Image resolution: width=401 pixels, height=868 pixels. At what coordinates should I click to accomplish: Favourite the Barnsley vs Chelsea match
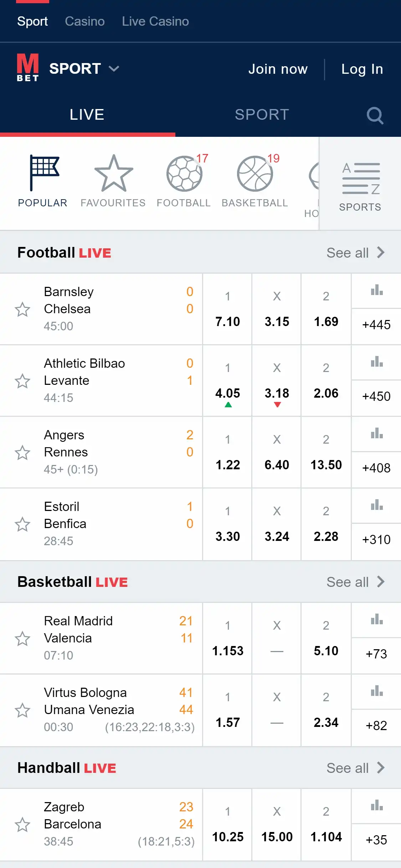22,309
